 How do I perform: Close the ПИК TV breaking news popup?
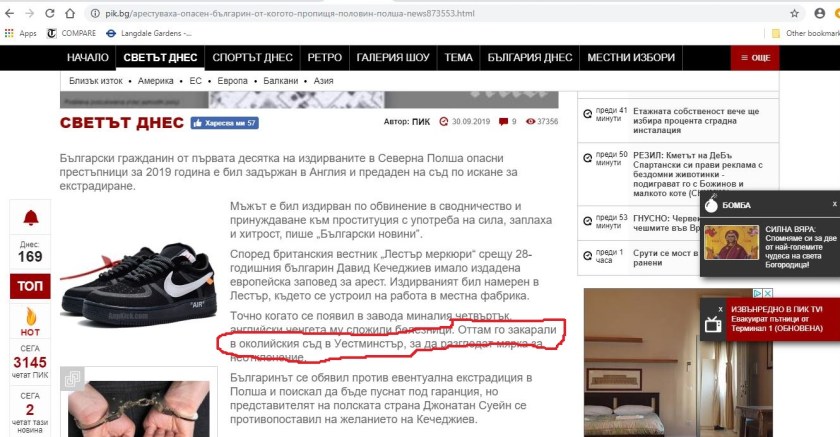pyautogui.click(x=720, y=310)
